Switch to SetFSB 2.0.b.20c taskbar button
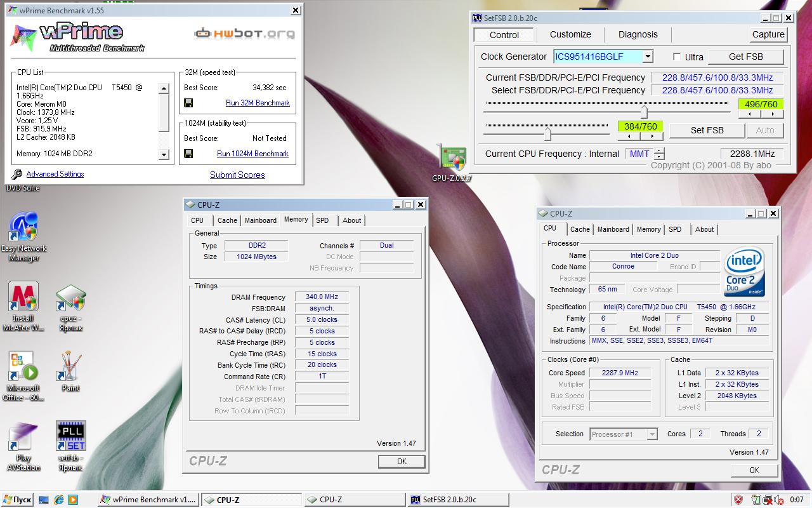Screen dimensions: 812x508 (x=457, y=500)
